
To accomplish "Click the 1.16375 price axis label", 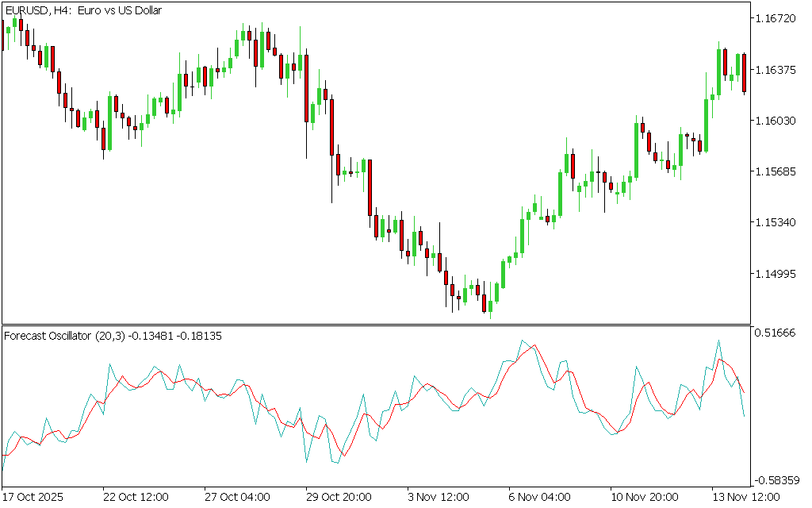I will (x=779, y=70).
